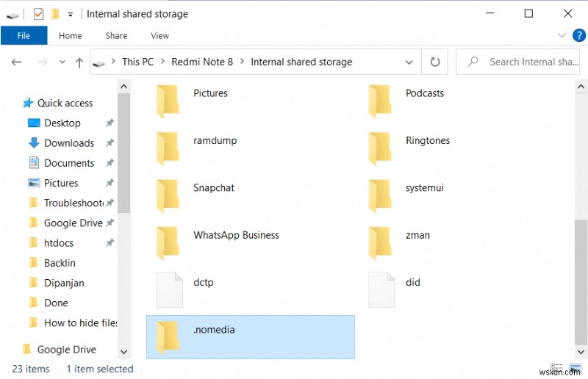Unpin Documents via its pin icon
This screenshot has height=379, width=588.
click(110, 163)
